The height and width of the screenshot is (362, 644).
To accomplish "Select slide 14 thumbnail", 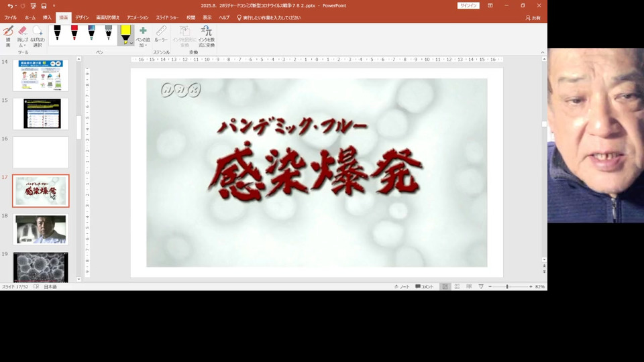I will pos(41,76).
